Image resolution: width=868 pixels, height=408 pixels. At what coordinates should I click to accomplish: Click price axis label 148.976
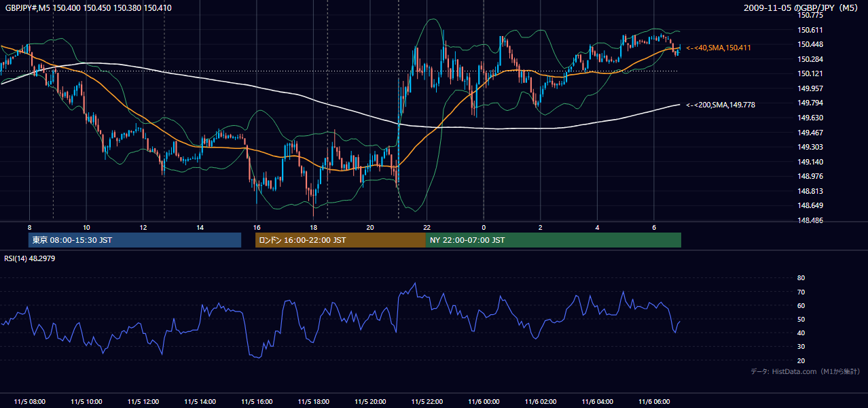coord(810,177)
